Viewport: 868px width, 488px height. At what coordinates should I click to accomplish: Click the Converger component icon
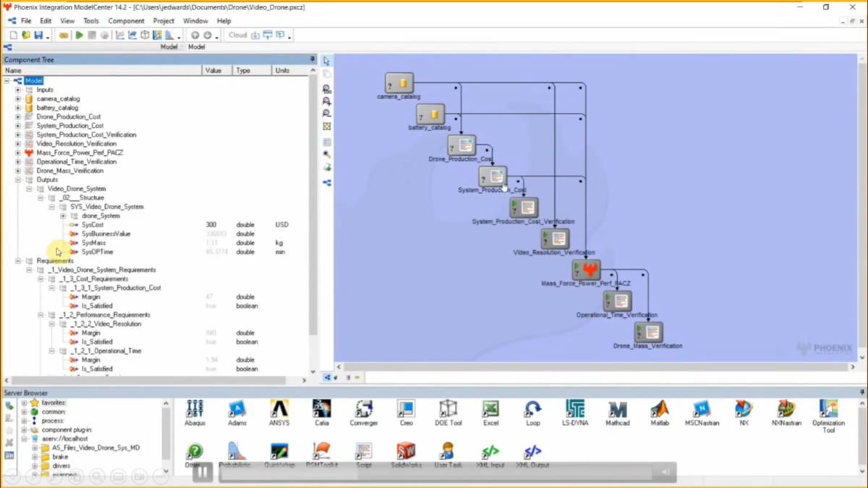(364, 414)
